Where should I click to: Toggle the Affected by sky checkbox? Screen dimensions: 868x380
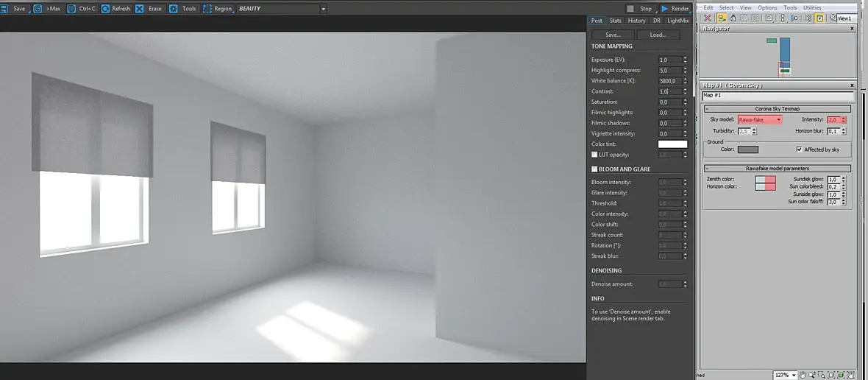(799, 149)
